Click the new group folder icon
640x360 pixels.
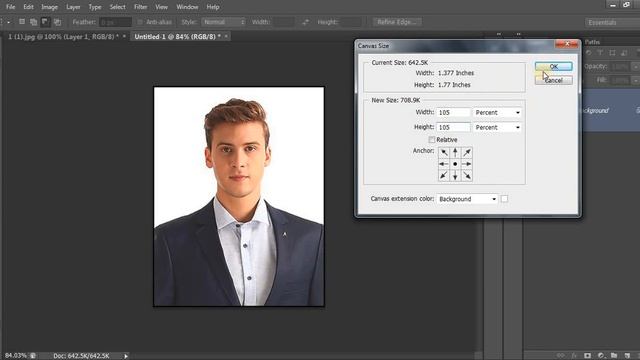click(614, 356)
